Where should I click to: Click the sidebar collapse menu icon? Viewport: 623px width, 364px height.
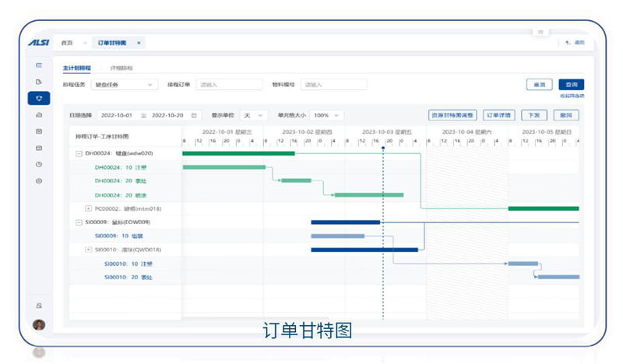pos(39,65)
